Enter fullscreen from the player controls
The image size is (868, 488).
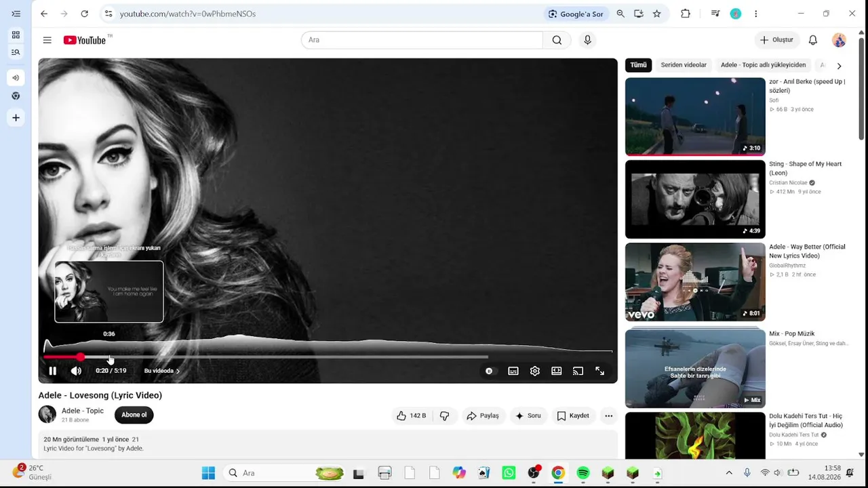click(x=599, y=371)
